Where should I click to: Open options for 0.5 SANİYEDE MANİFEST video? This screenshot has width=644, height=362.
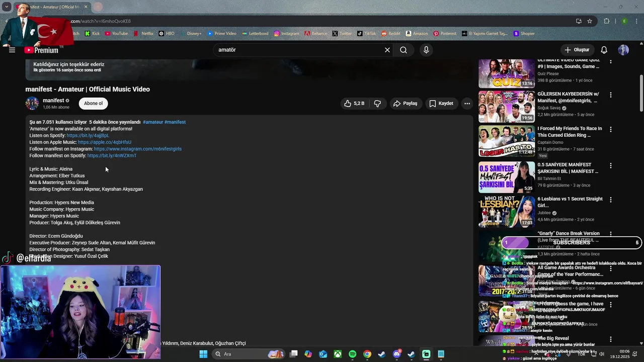click(611, 165)
